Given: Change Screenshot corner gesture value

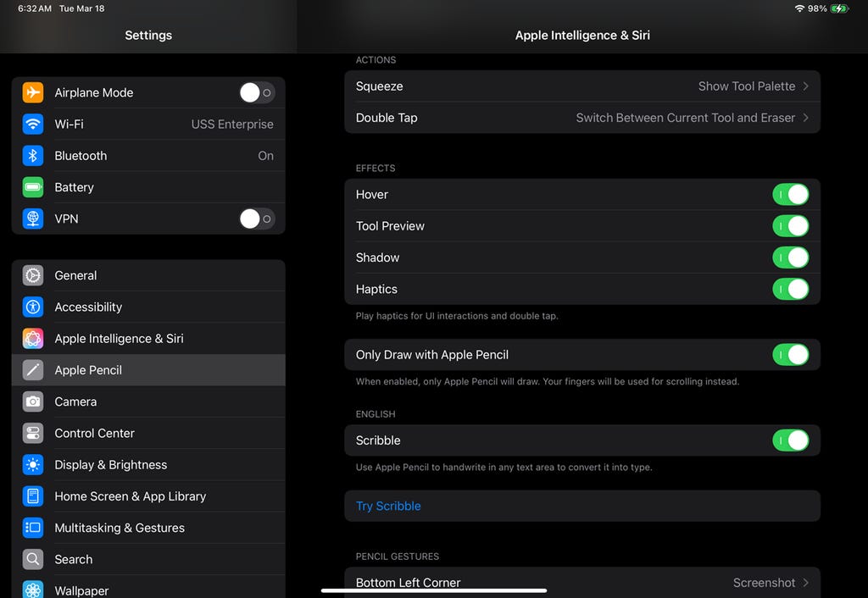Looking at the screenshot, I should (x=764, y=583).
